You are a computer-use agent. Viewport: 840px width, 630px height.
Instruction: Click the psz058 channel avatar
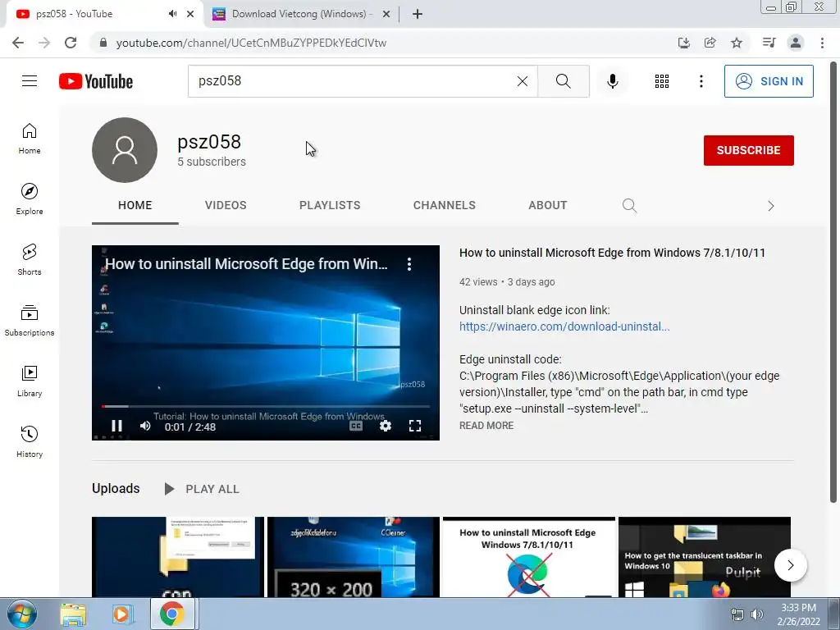pyautogui.click(x=125, y=150)
